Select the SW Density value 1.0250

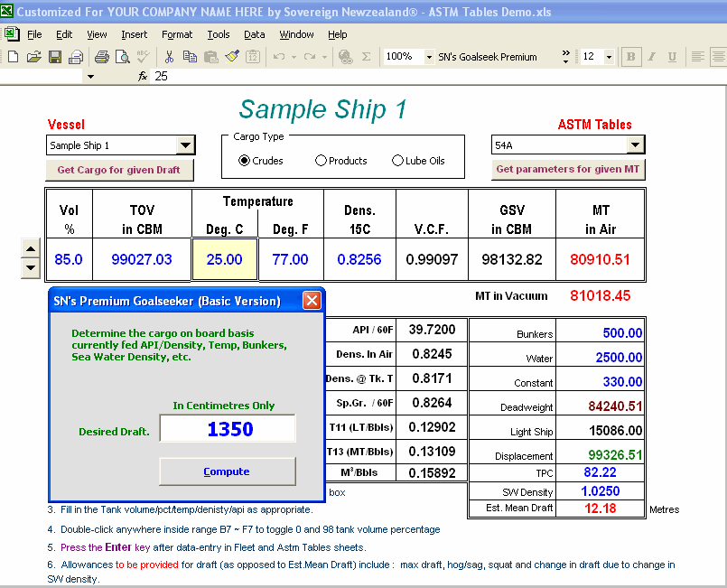point(600,491)
